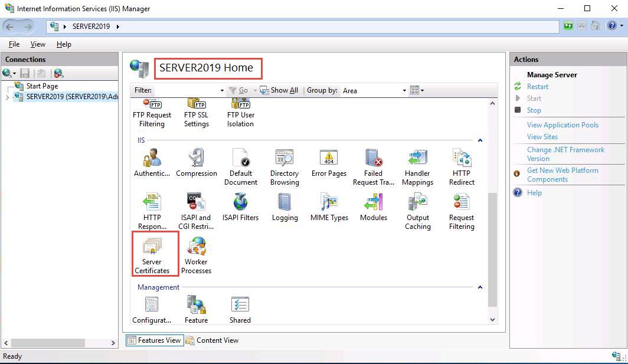Open the Group by Area dropdown
This screenshot has height=364, width=628.
pyautogui.click(x=374, y=90)
